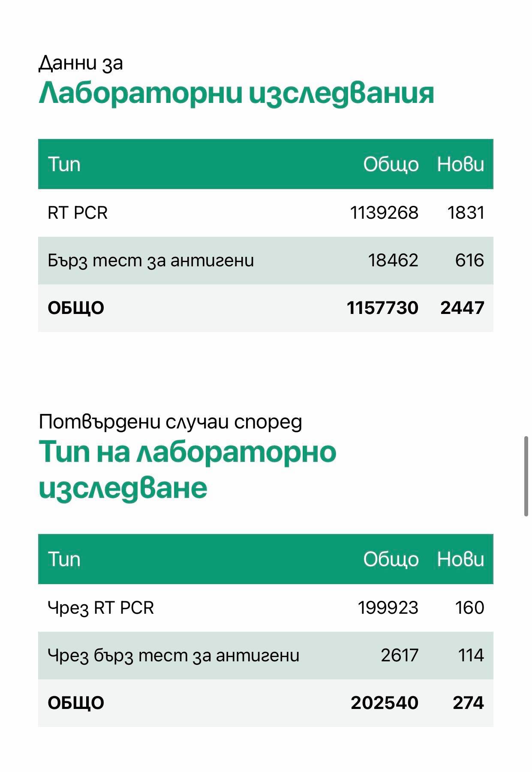Click 'Нови' header in second table
This screenshot has height=772, width=532.
point(460,559)
